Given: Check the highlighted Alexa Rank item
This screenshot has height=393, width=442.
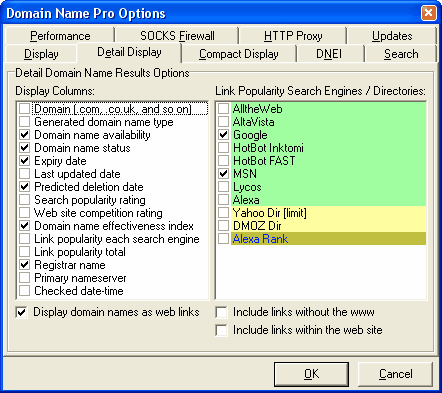Looking at the screenshot, I should [223, 239].
